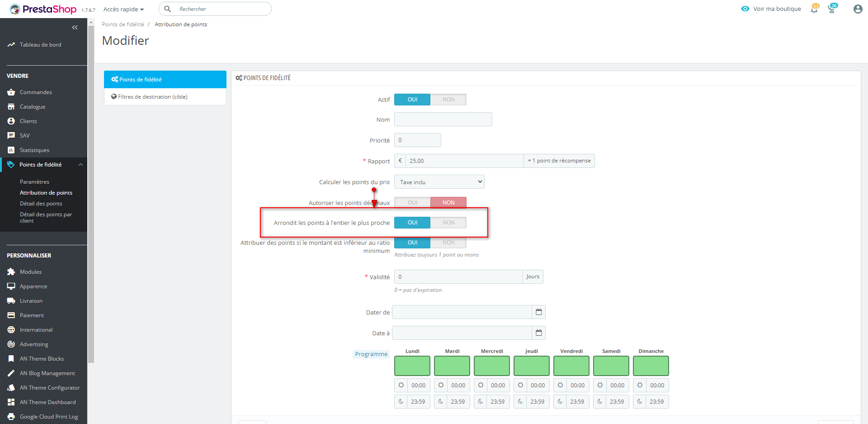Go to Paramètres submenu
Viewport: 868px width, 424px height.
point(35,182)
